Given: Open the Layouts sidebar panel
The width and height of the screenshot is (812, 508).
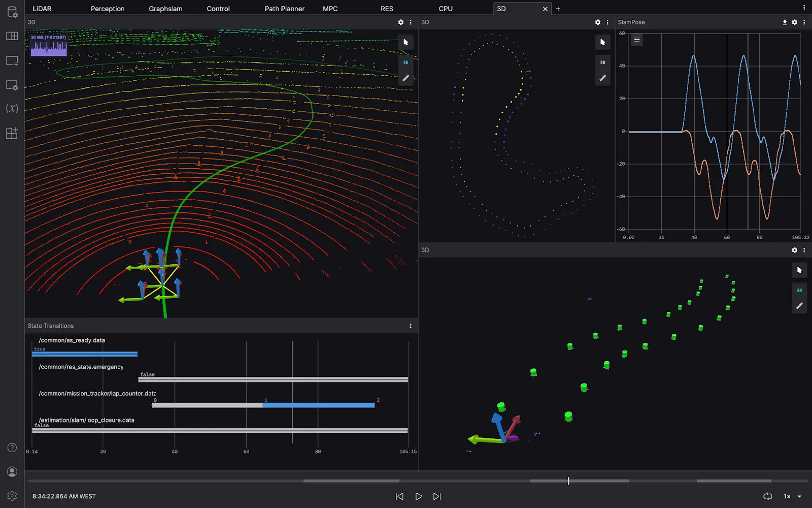Looking at the screenshot, I should tap(12, 36).
